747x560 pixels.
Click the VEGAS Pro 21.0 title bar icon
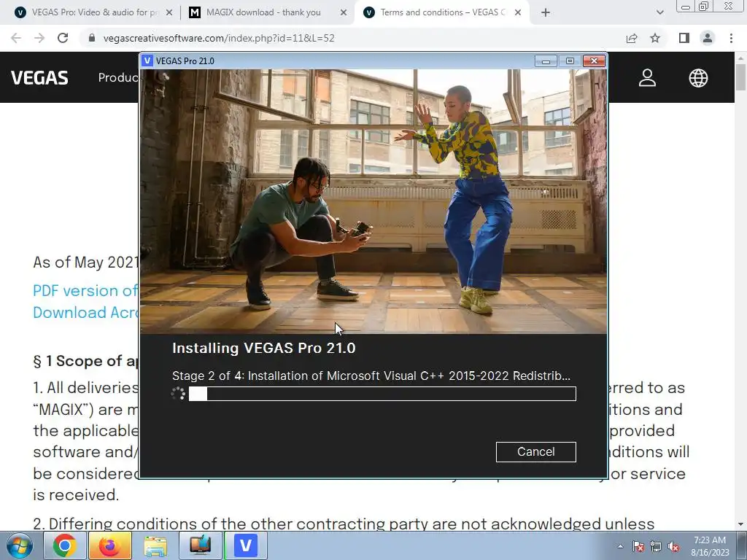coord(147,61)
